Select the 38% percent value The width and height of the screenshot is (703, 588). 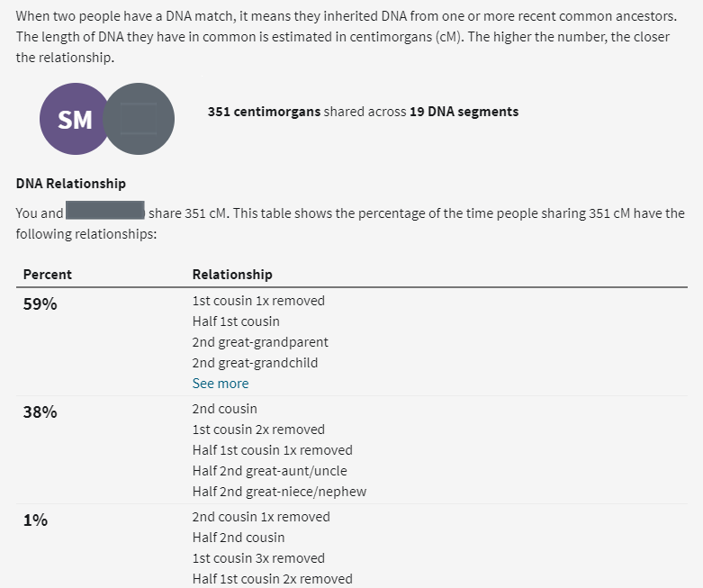coord(40,412)
